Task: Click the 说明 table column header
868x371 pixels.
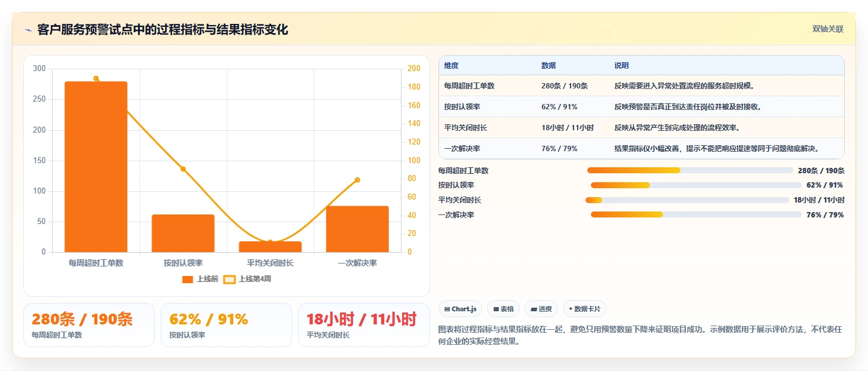Action: tap(621, 66)
